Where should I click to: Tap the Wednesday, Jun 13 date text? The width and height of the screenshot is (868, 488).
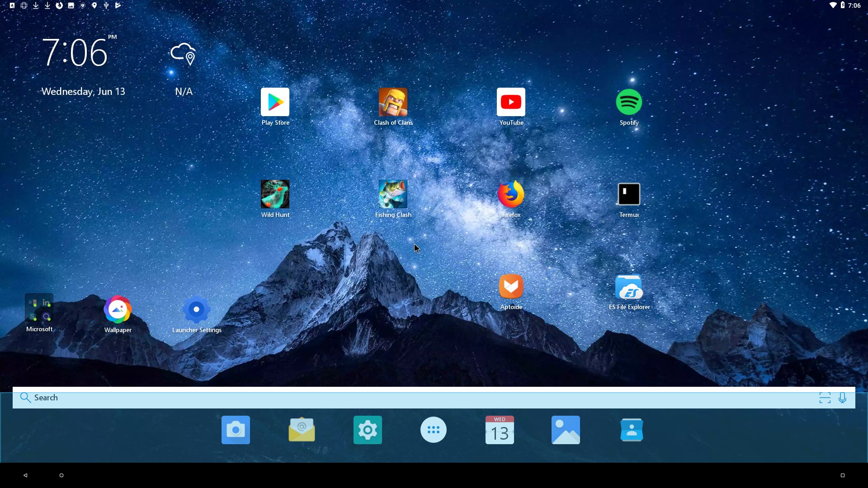83,91
